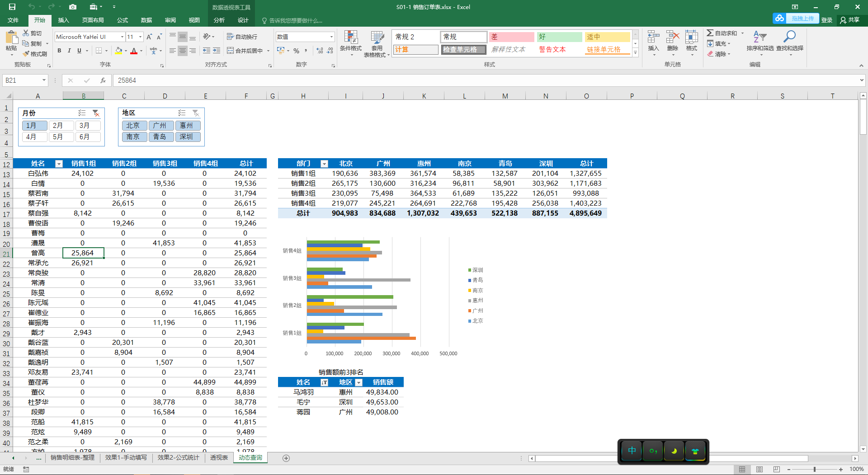Open the 部门 pivot filter dropdown
868x475 pixels.
click(x=324, y=164)
